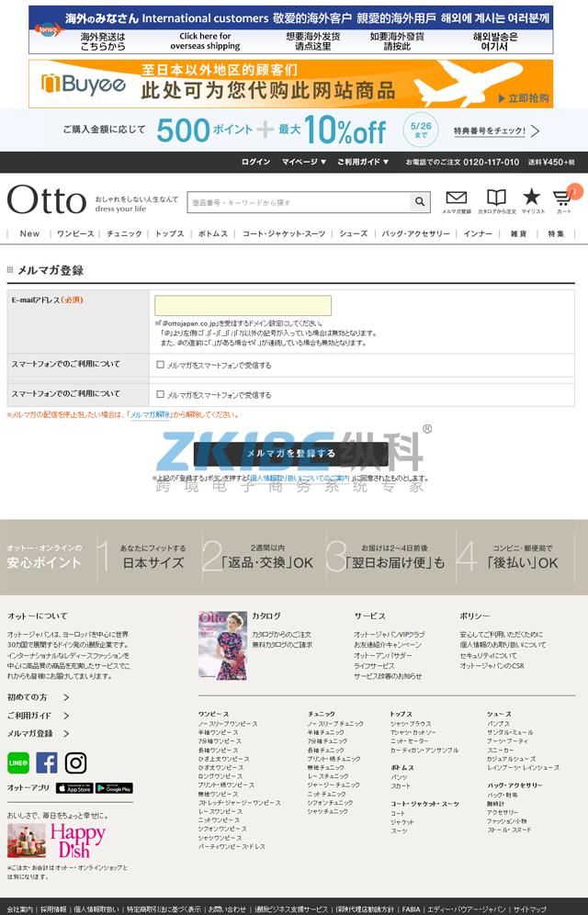588x915 pixels.
Task: Check the upper メルマガをスマートフォンで受信する checkbox
Action: coord(161,365)
